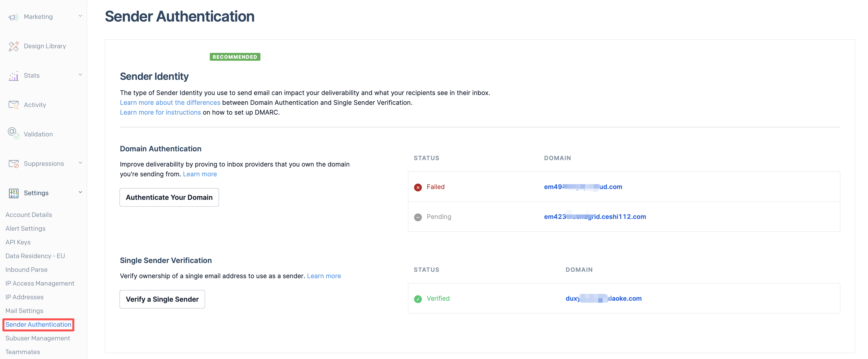Collapse the Settings section chevron
Viewport: 868px width, 359px height.
[80, 192]
